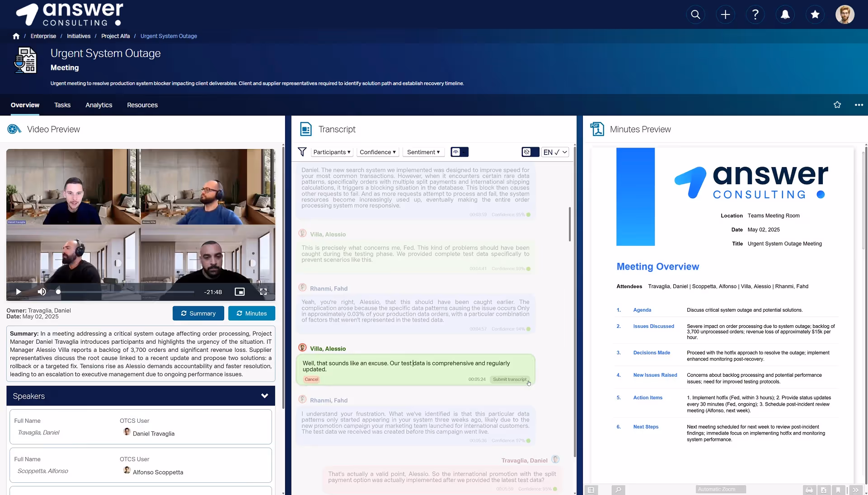Open the Participants filter dropdown
Screen dimensions: 868x495
332,152
